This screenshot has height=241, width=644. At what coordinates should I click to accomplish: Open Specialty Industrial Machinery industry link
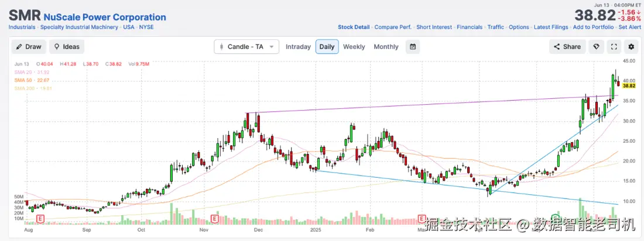tap(80, 27)
